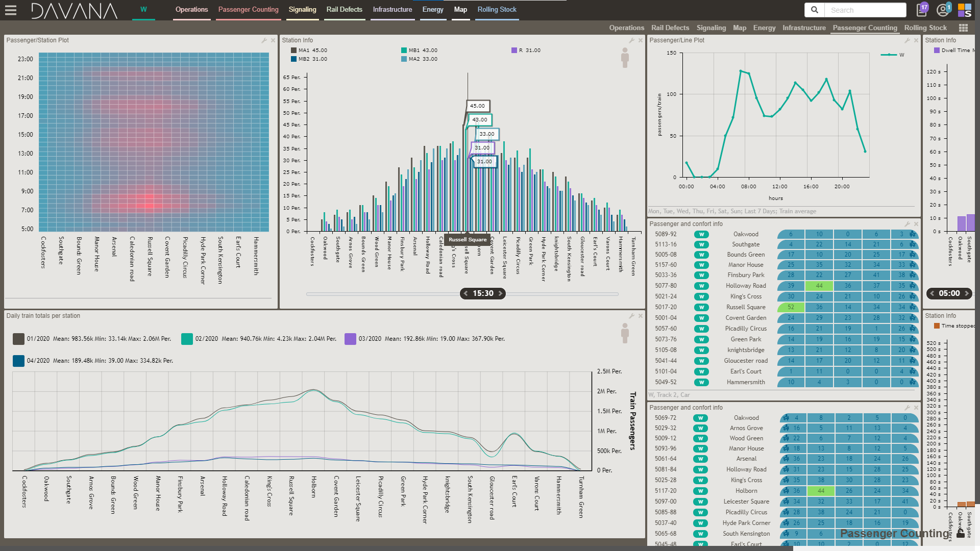Close the top Station Info bar chart panel
The height and width of the screenshot is (551, 980).
(641, 40)
